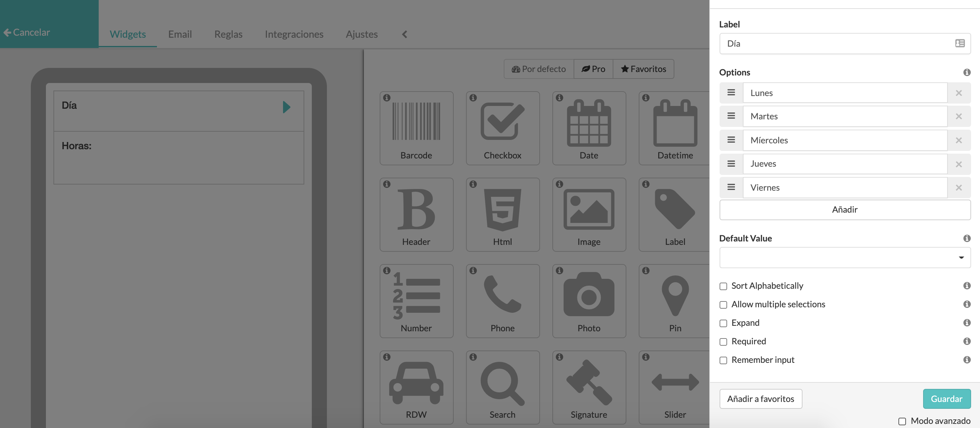980x428 pixels.
Task: Click the Pro tab filter
Action: 592,68
